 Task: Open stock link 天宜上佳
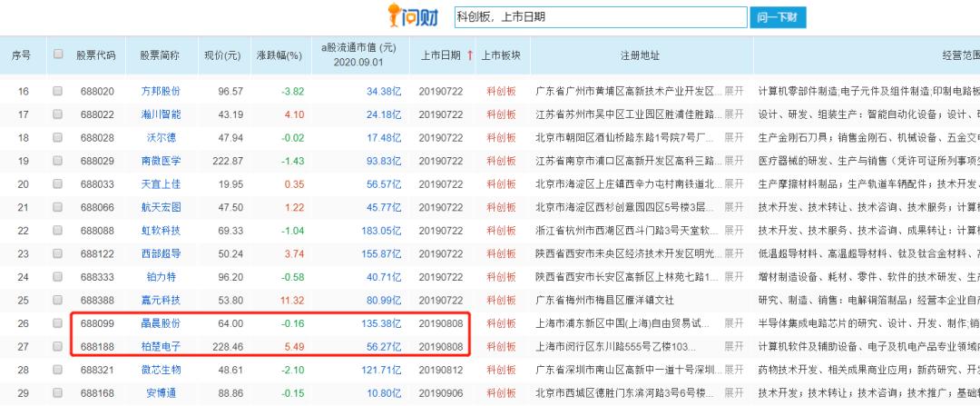(x=161, y=184)
